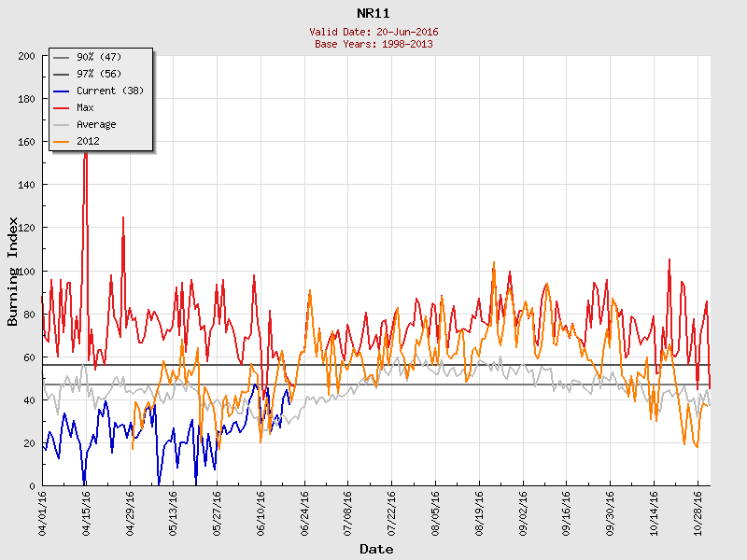Viewport: 747px width, 560px height.
Task: Select the Base Years 1998-2013 subtitle
Action: coord(373,44)
